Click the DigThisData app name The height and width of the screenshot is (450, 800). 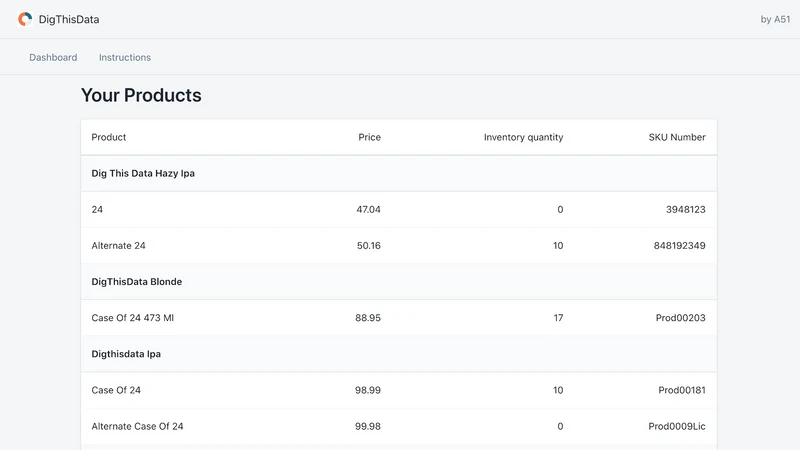69,19
